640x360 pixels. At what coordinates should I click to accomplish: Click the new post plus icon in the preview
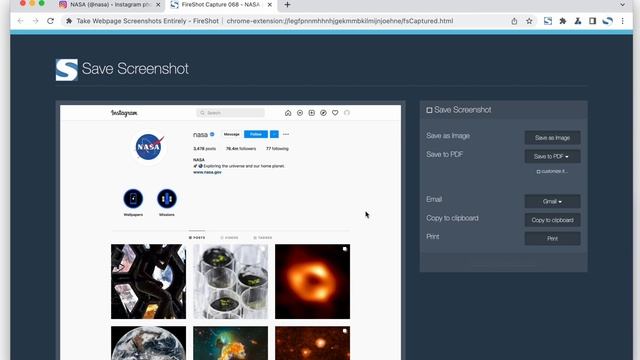[x=311, y=113]
